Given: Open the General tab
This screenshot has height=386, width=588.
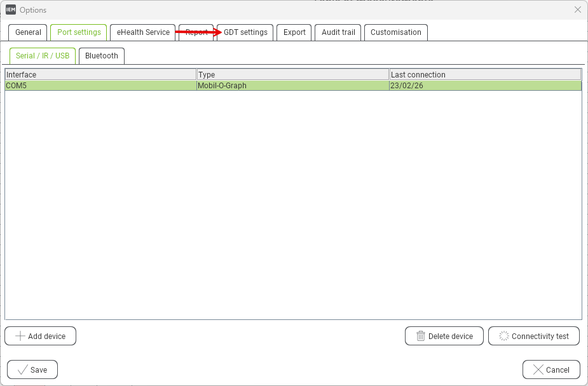Looking at the screenshot, I should pos(28,32).
